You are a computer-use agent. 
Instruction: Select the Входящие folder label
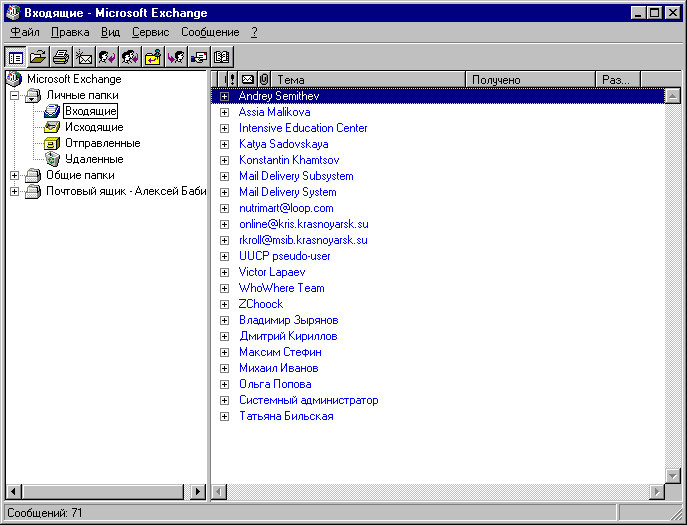click(x=91, y=111)
